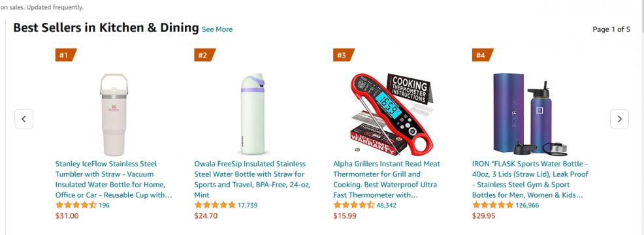Select the red meat thermometer image

pos(390,114)
